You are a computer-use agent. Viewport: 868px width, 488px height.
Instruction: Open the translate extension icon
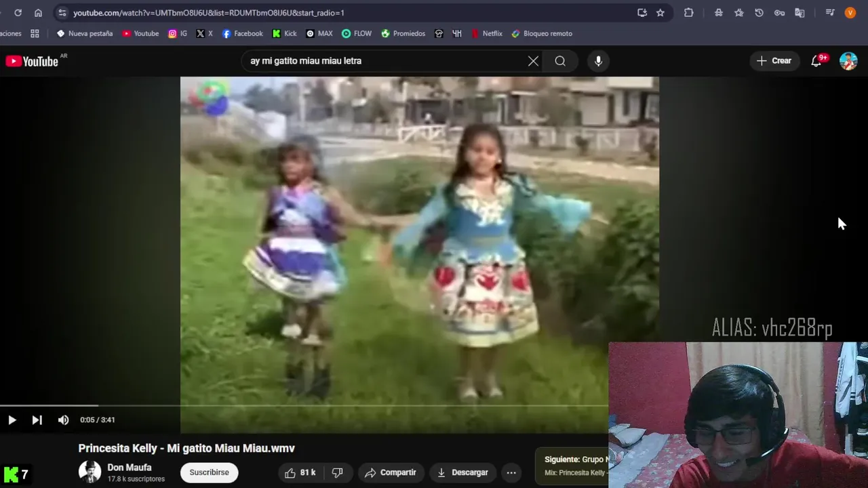tap(800, 13)
